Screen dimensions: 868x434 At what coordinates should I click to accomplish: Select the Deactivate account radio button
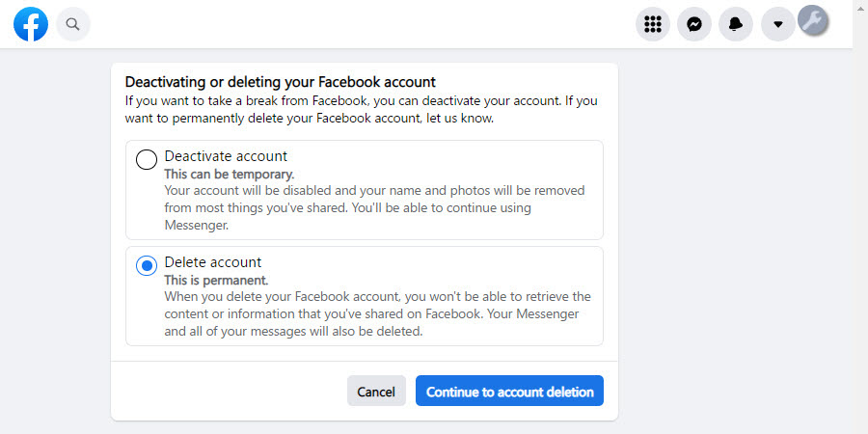coord(147,159)
